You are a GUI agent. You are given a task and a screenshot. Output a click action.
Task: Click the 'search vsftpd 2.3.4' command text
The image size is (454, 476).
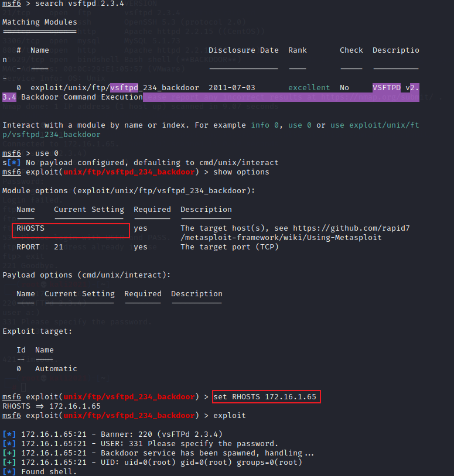point(80,4)
